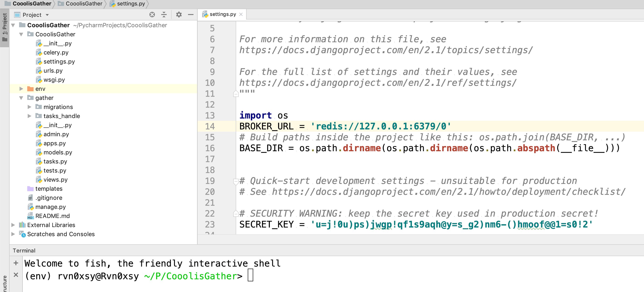Select tests.py in the gather folder

[x=55, y=171]
